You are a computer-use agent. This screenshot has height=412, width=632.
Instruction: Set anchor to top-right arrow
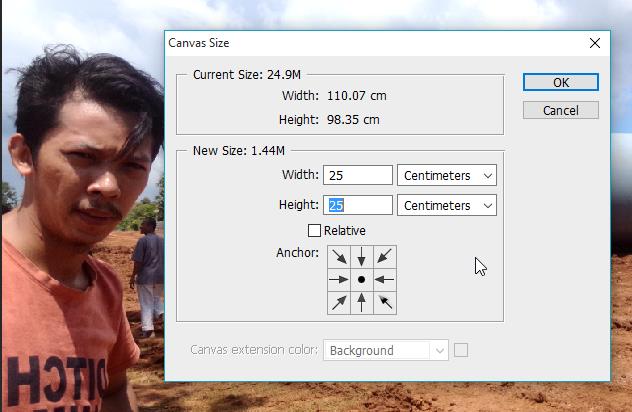pyautogui.click(x=385, y=257)
